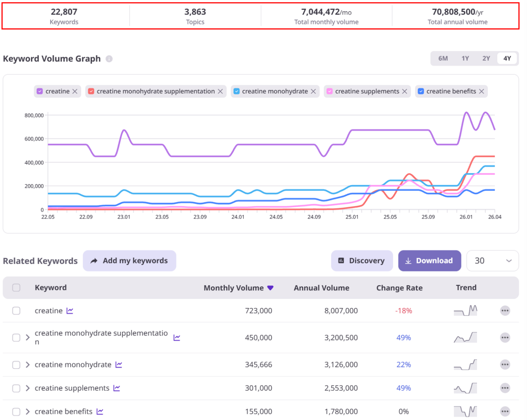Toggle pink creatine supplements series checkbox
This screenshot has height=420, width=527.
tap(329, 91)
